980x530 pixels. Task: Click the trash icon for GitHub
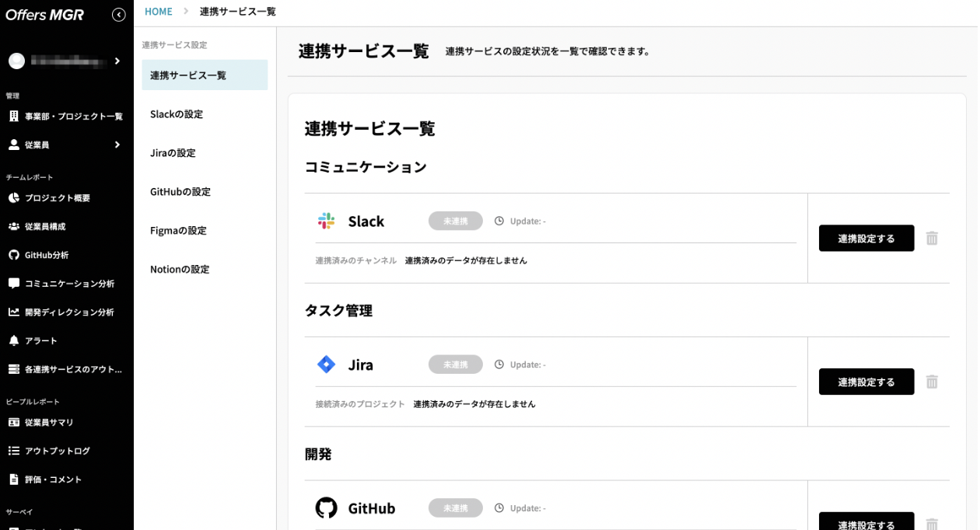coord(932,524)
